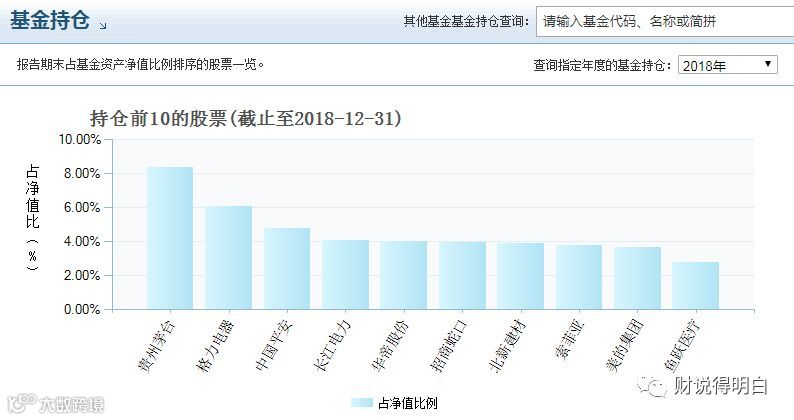The image size is (794, 420).
Task: Click the 10.00% y-axis value
Action: pyautogui.click(x=80, y=139)
